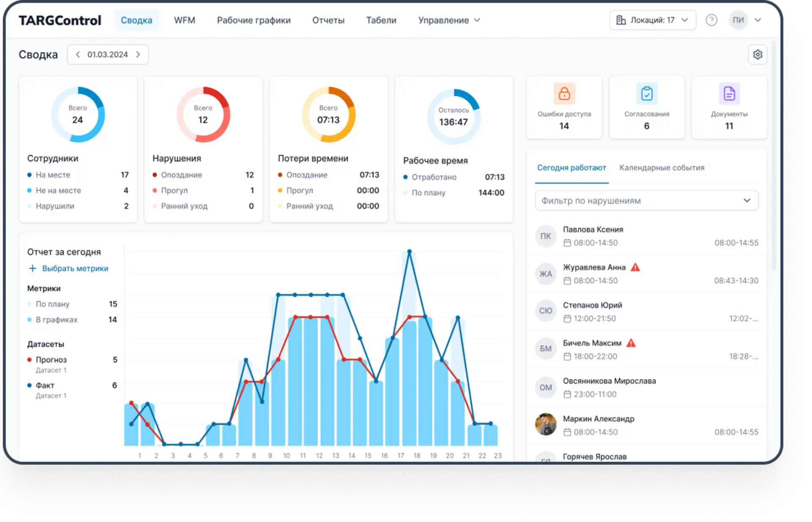Go to next date with right arrow
This screenshot has height=522, width=812.
click(x=138, y=55)
